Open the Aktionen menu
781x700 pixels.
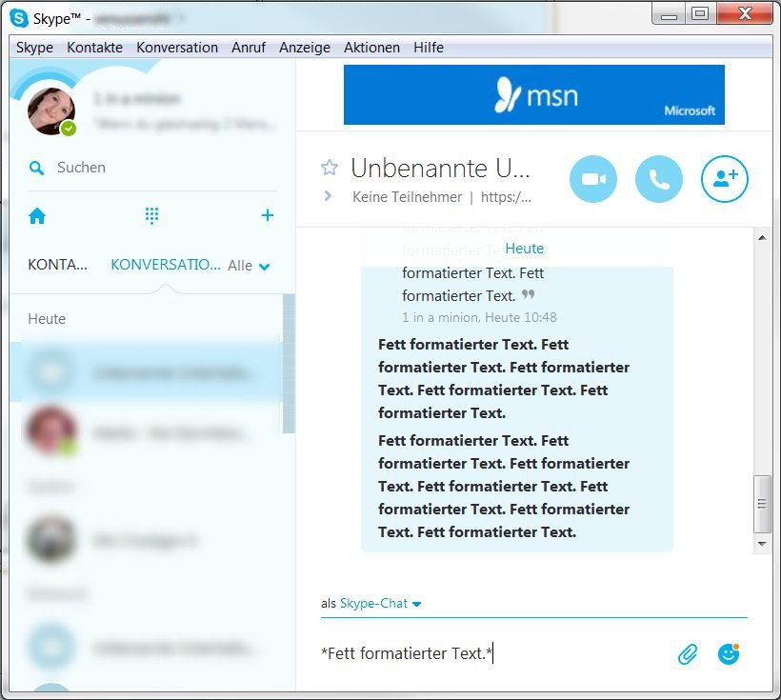tap(371, 48)
